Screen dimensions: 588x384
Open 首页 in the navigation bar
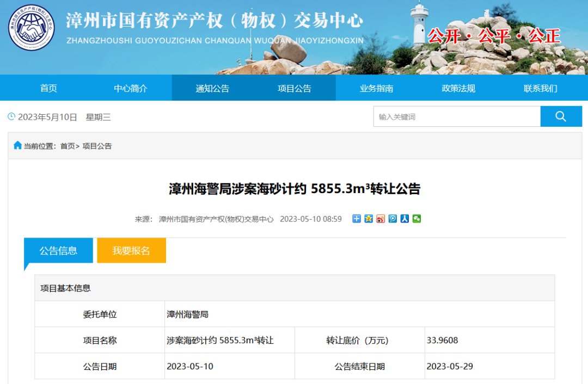48,88
